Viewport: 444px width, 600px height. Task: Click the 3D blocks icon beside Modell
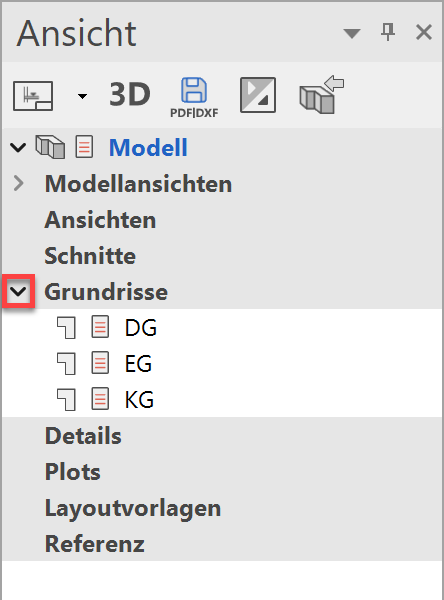point(50,147)
